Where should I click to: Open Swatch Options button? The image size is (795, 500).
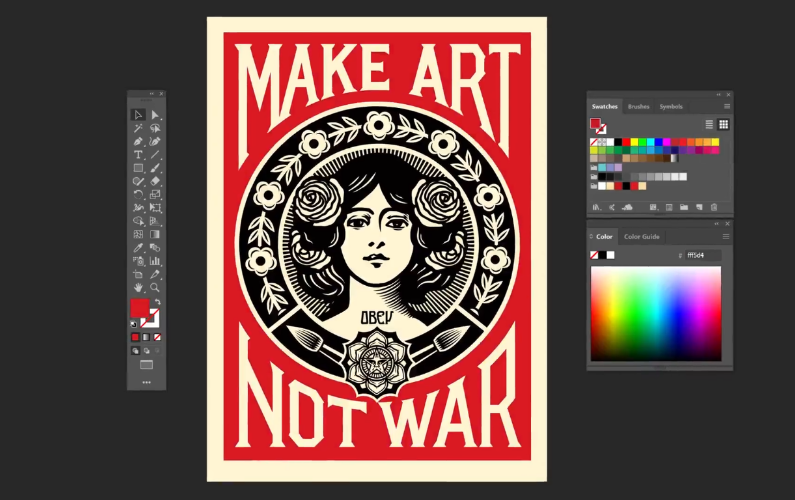pyautogui.click(x=669, y=207)
